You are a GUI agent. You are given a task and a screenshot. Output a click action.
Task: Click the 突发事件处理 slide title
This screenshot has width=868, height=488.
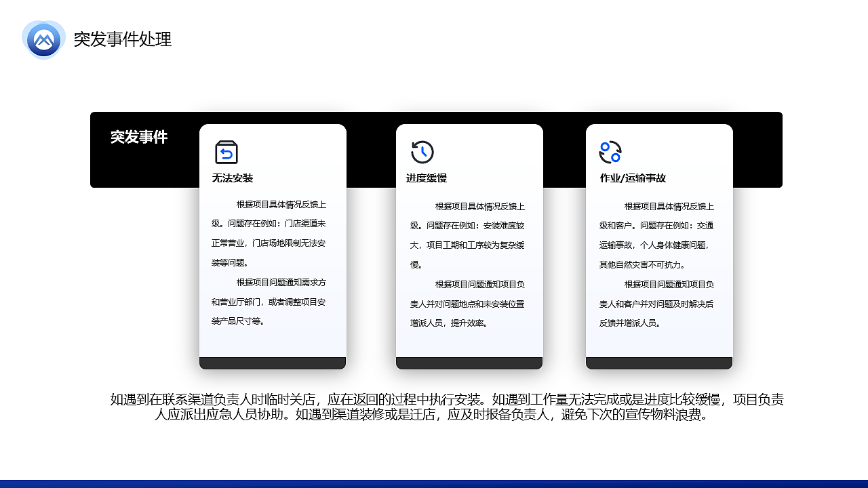[123, 40]
